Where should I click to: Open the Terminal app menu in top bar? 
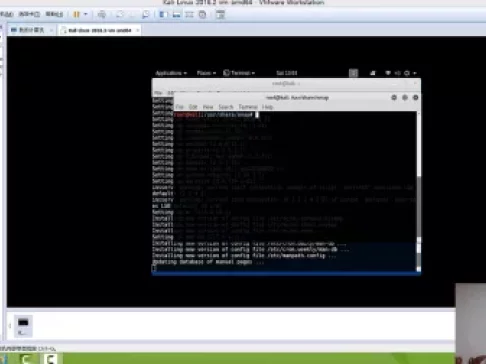coord(239,73)
